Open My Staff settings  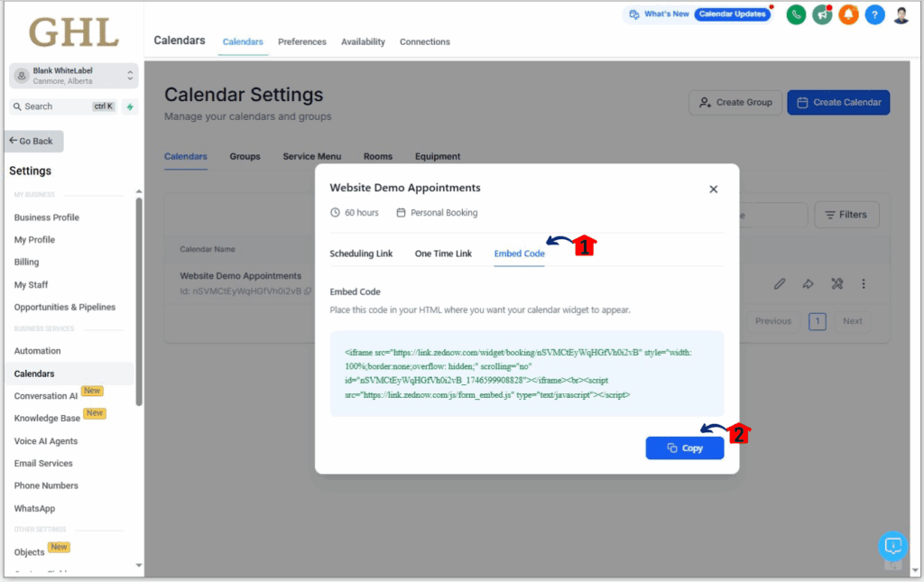(32, 285)
